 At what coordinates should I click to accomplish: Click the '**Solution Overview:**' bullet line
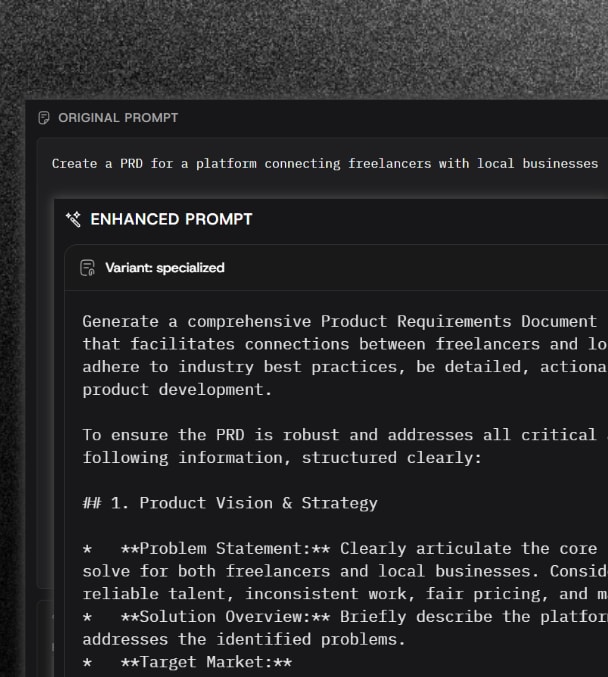(345, 617)
